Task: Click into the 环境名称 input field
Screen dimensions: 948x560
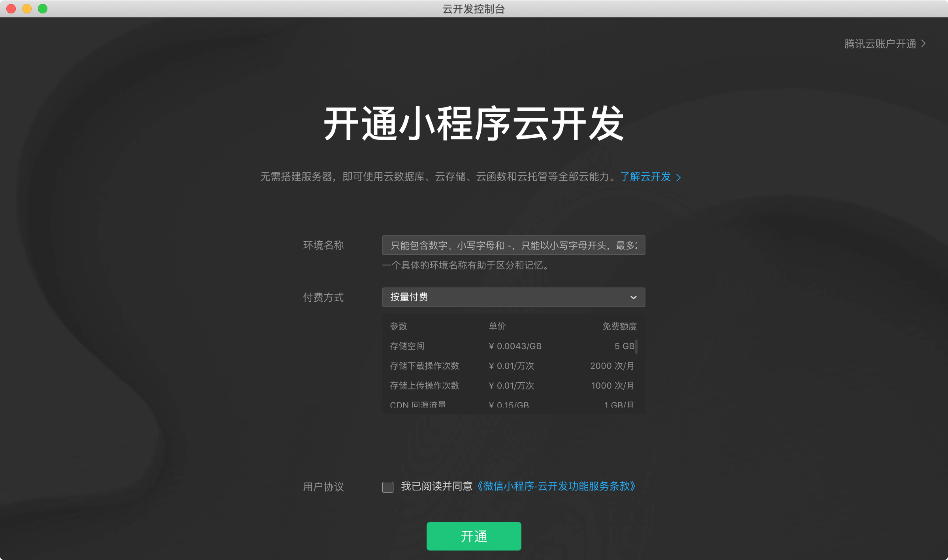Action: (x=513, y=245)
